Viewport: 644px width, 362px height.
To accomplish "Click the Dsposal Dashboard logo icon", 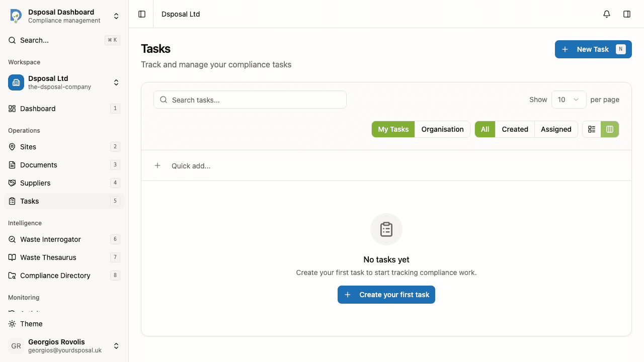I will coord(16,16).
